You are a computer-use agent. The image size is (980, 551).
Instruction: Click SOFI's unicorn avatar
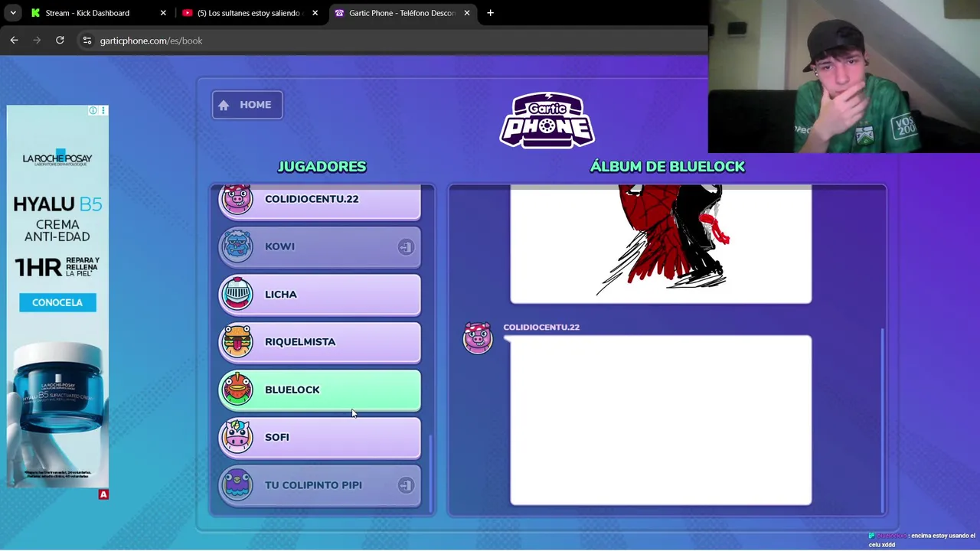(x=237, y=436)
